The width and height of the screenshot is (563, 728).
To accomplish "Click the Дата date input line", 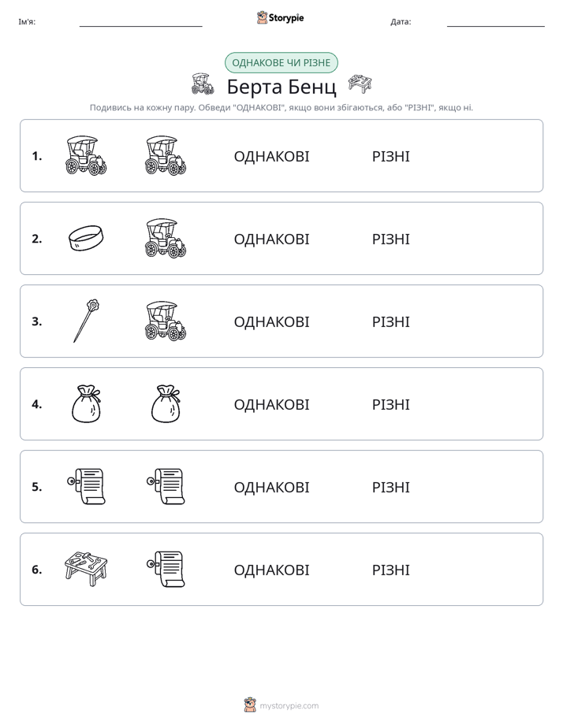I will 496,22.
